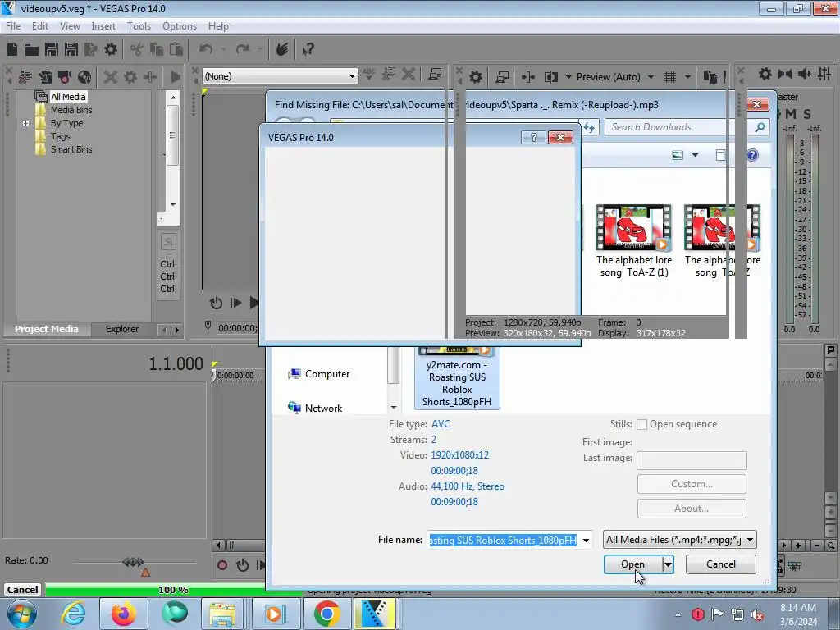Click the playback Rate slider handle
The image size is (840, 630).
tap(133, 562)
